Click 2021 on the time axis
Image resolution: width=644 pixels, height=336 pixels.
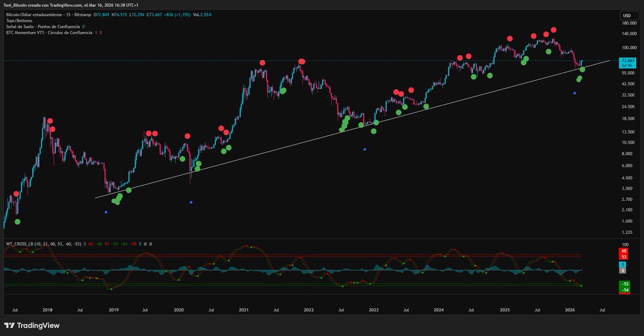tap(244, 310)
